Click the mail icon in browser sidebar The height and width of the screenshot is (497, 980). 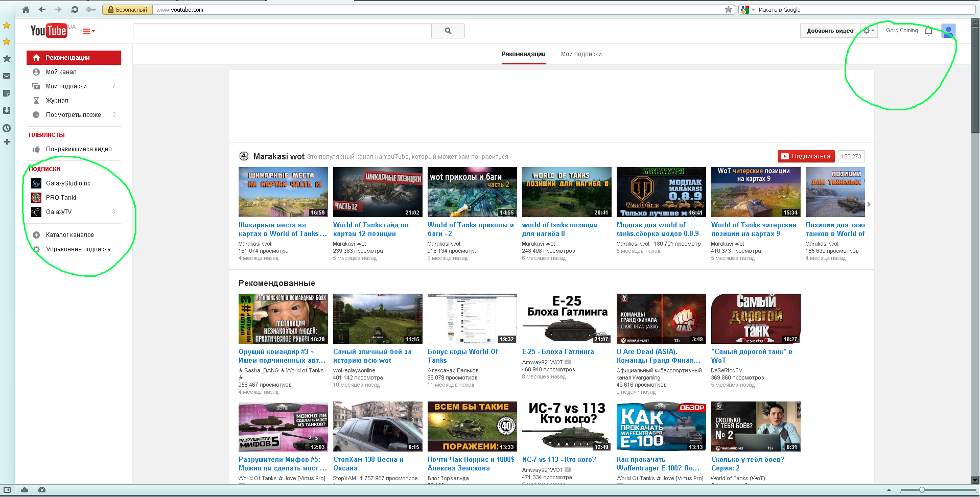(x=7, y=76)
